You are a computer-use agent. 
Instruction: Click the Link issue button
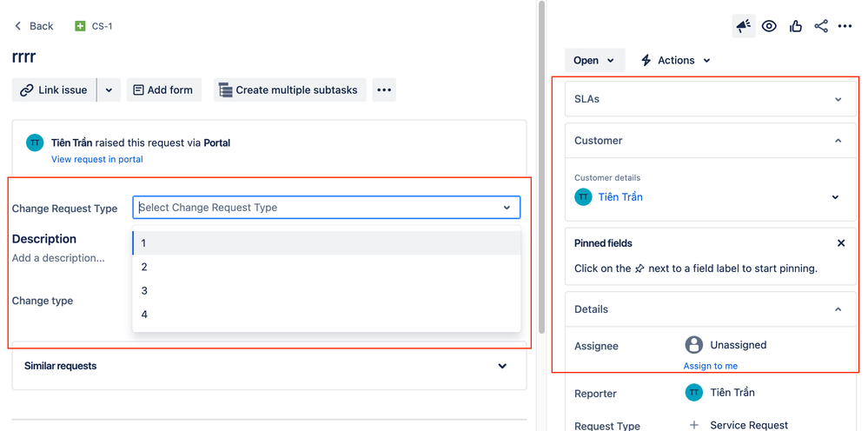(x=54, y=90)
